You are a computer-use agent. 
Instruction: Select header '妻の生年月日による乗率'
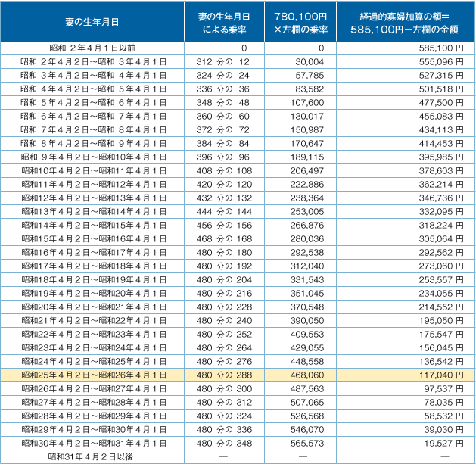point(224,22)
